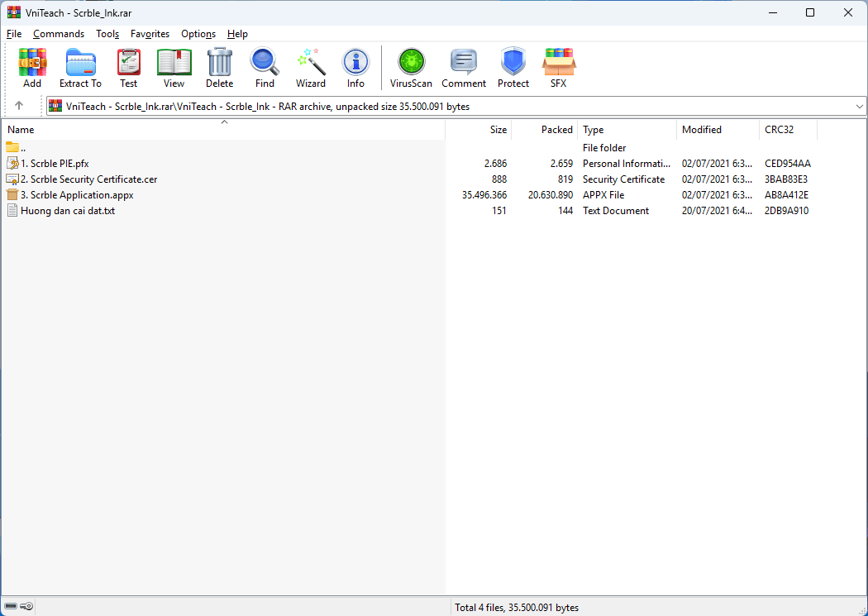Image resolution: width=868 pixels, height=616 pixels.
Task: Click the Extract To toolbar icon
Action: point(80,68)
